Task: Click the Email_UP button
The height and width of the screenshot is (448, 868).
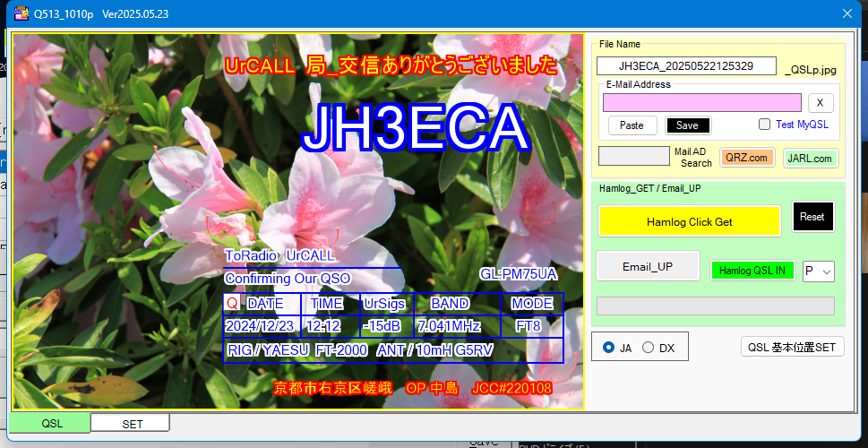Action: (648, 266)
